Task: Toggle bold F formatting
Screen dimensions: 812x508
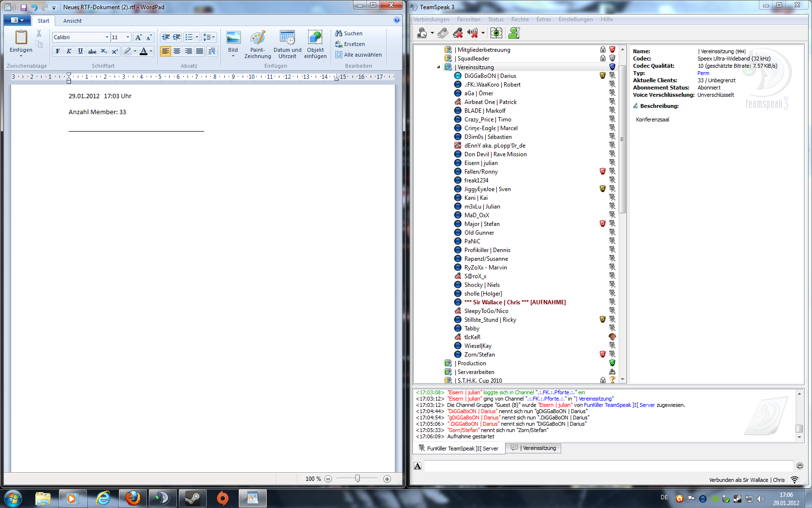Action: (58, 51)
